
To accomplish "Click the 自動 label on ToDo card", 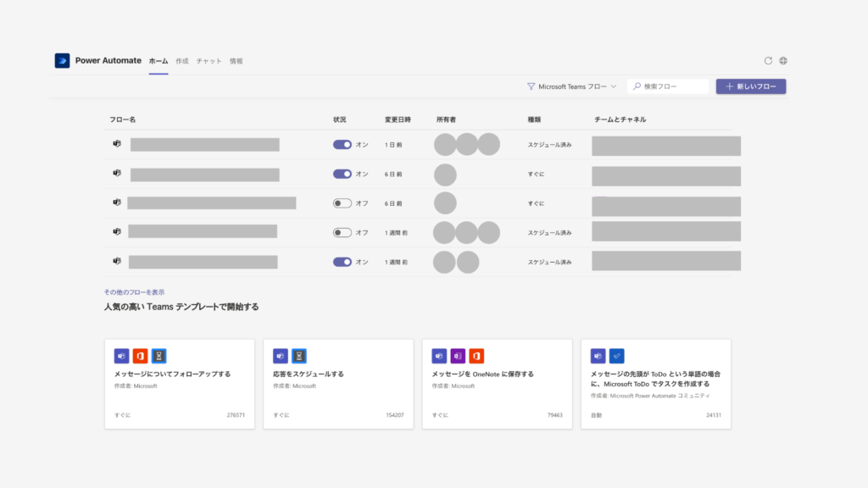I will pos(596,415).
